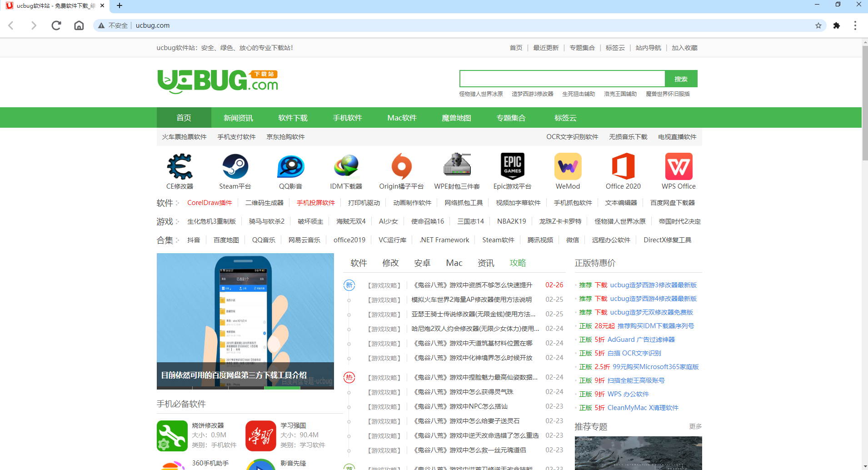The height and width of the screenshot is (470, 868).
Task: Open OCR文字识别软件 link
Action: point(572,137)
